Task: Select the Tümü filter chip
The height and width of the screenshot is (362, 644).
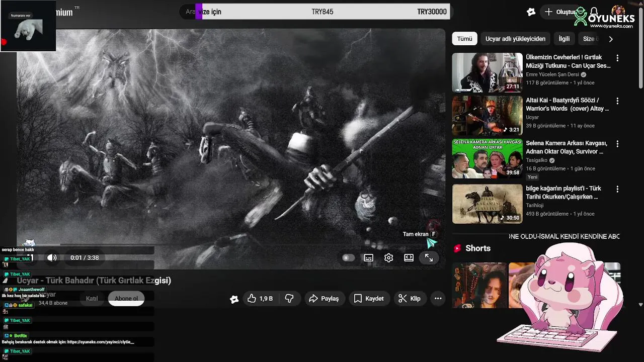Action: 464,39
